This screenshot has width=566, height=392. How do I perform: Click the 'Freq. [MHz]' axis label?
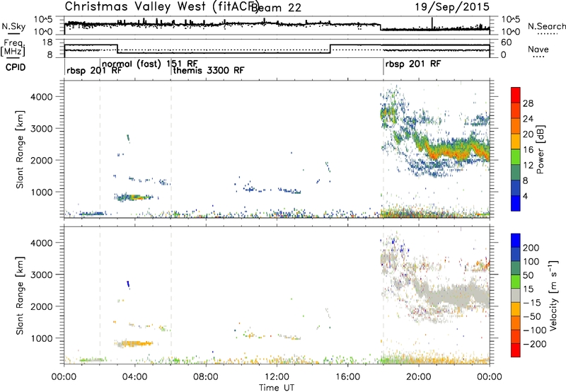tap(13, 47)
